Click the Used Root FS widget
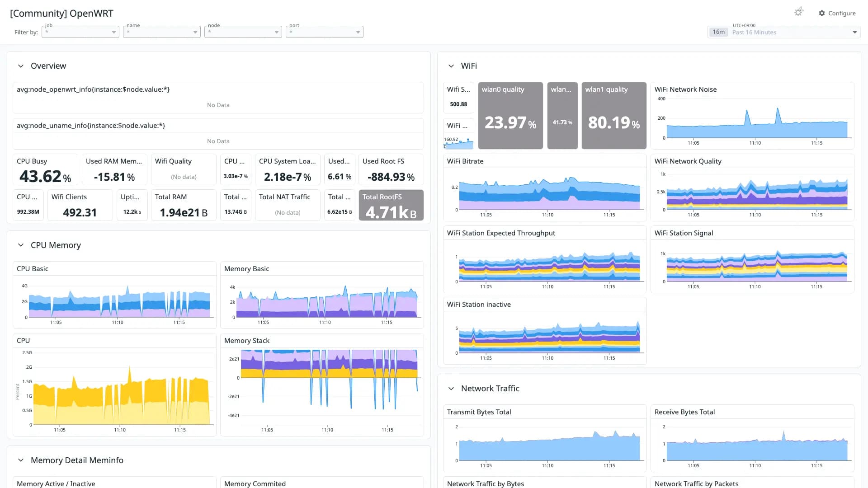Screen dimensions: 868x488 coord(391,169)
